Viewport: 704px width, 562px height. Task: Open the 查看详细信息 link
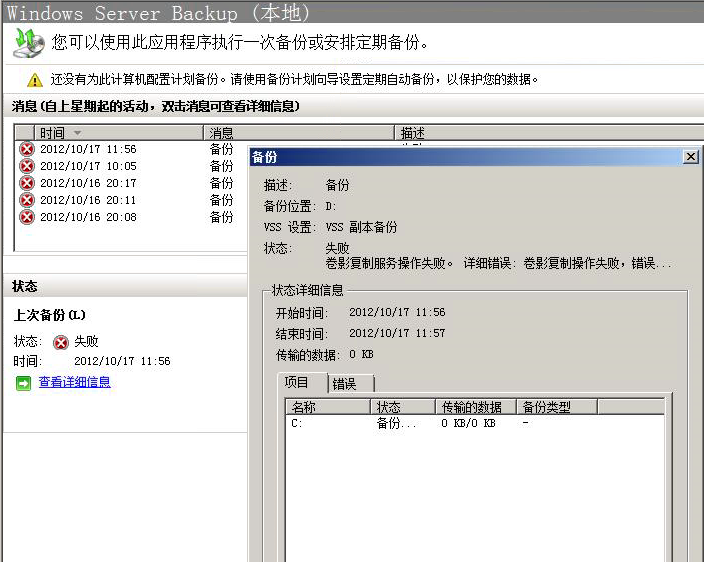tap(75, 382)
